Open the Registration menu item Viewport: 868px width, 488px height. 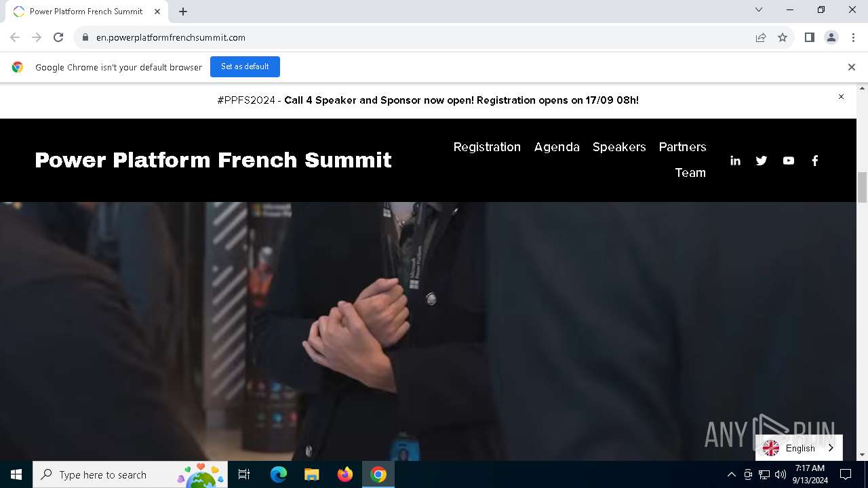(x=487, y=147)
